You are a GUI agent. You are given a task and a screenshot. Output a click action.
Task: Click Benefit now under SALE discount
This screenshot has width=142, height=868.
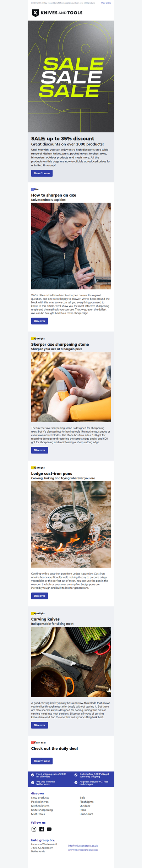[x=42, y=173]
